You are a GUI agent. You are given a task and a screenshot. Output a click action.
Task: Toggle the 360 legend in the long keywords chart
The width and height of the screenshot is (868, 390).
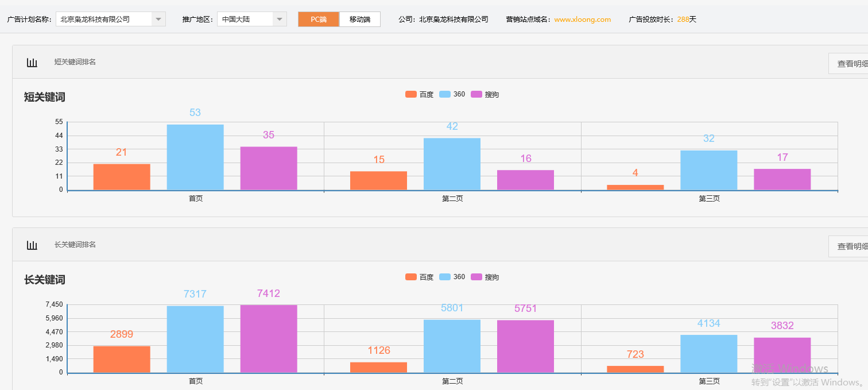452,276
